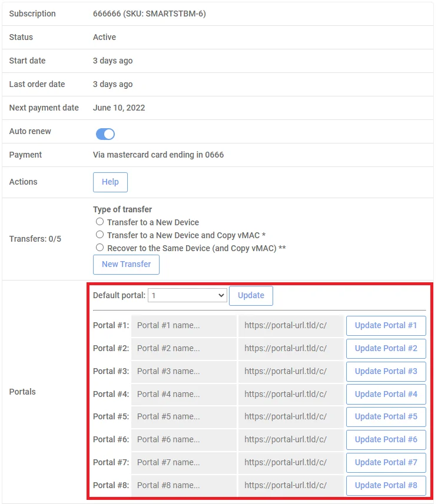This screenshot has width=438, height=504.
Task: Focus the Portal #2 URL field
Action: coord(291,348)
